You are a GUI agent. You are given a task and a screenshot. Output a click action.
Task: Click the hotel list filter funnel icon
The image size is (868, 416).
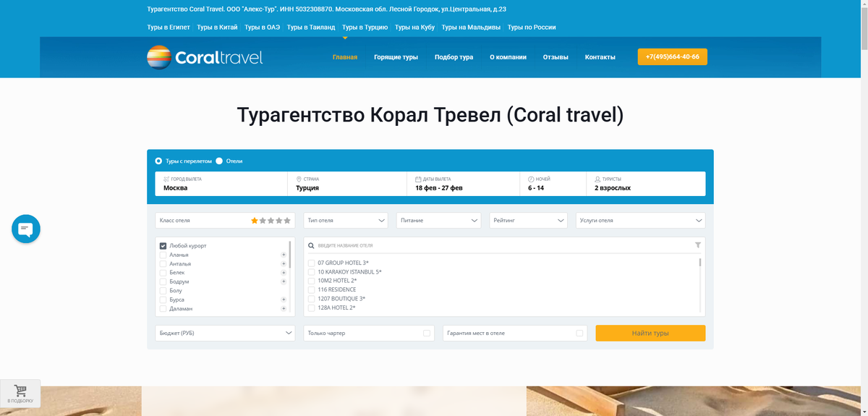pyautogui.click(x=698, y=245)
